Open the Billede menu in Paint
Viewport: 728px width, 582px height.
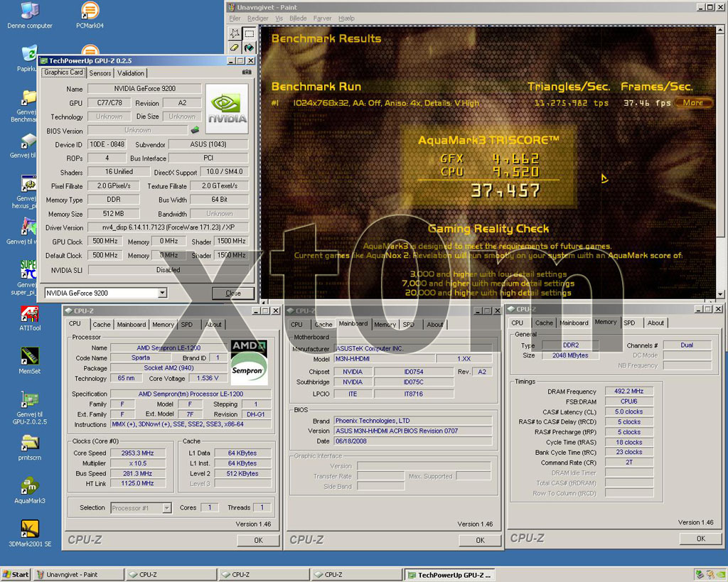pos(298,18)
